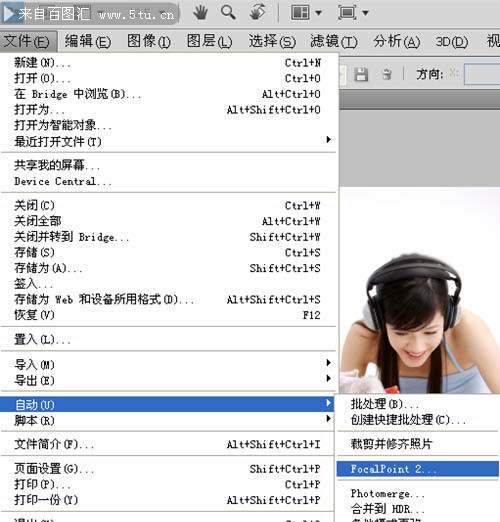Screen dimensions: 500x522
Task: Choose 打开(O)... menu entry
Action: tap(168, 78)
